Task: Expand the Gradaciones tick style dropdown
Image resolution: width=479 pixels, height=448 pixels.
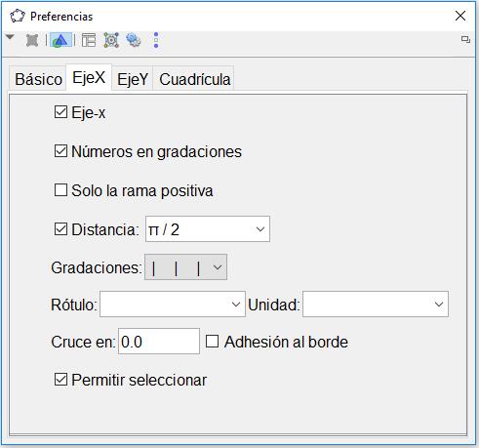Action: (x=185, y=267)
